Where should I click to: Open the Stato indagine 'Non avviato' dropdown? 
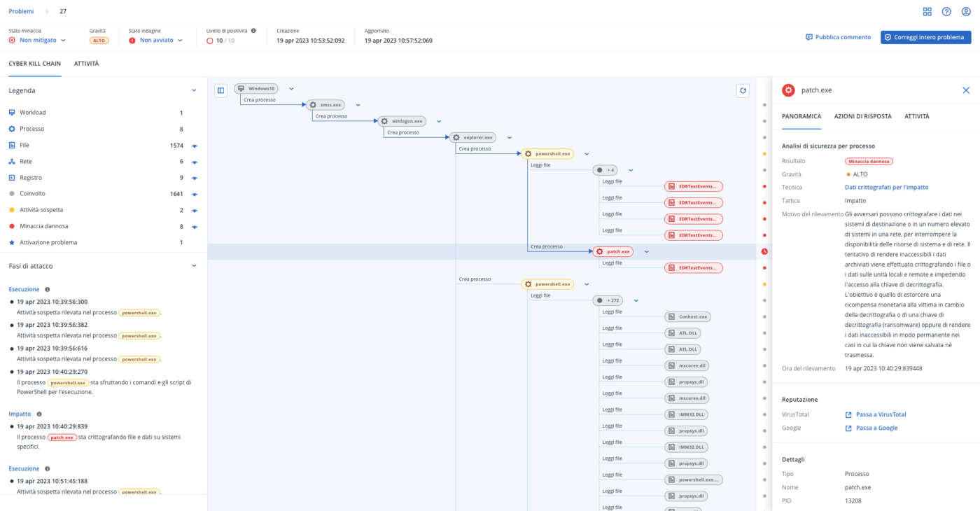click(x=160, y=41)
